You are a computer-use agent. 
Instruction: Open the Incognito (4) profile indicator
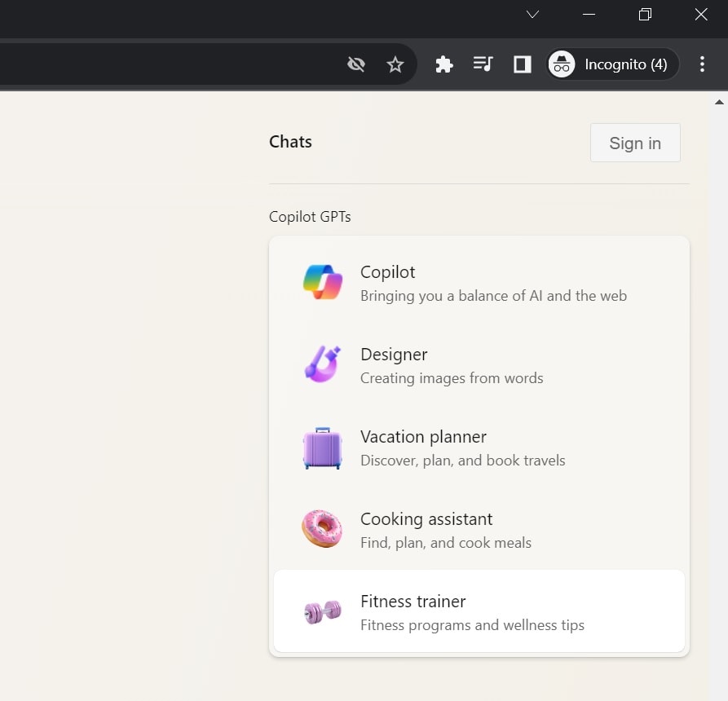(612, 64)
